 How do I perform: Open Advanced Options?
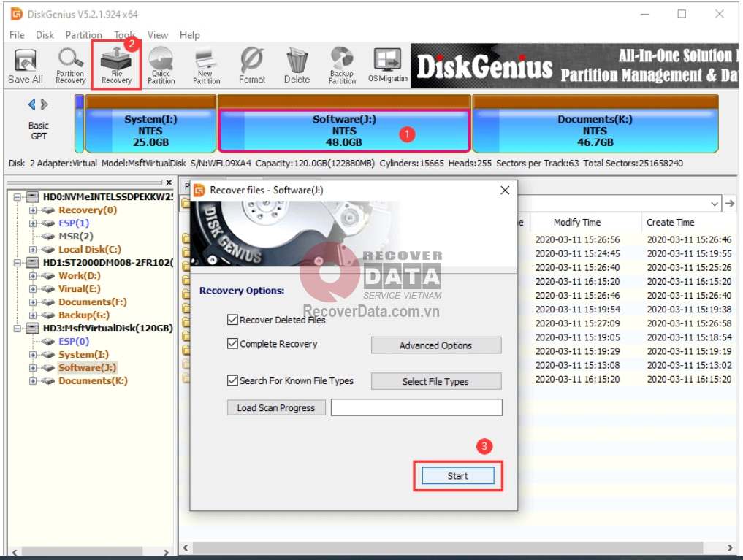(436, 345)
